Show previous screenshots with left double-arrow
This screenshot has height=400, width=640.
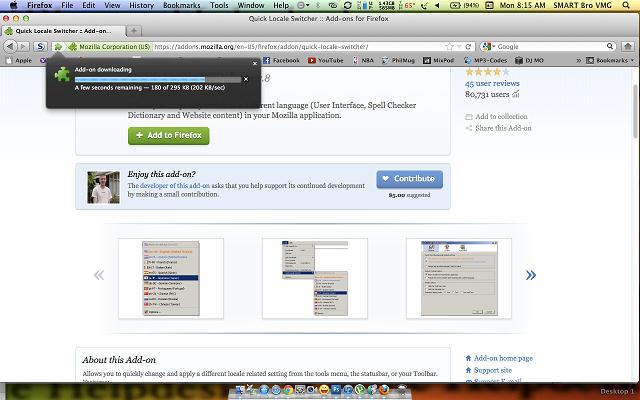point(99,275)
